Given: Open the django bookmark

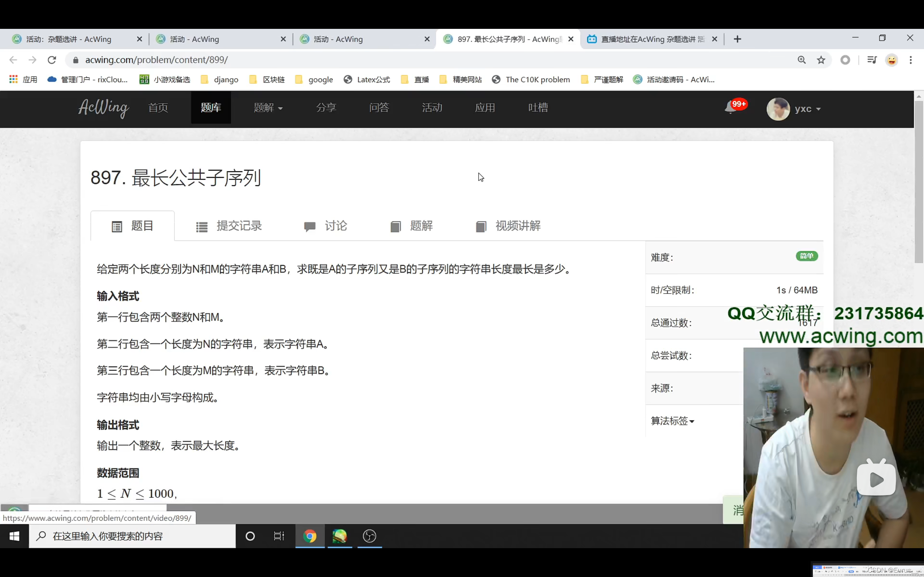Looking at the screenshot, I should click(x=225, y=79).
